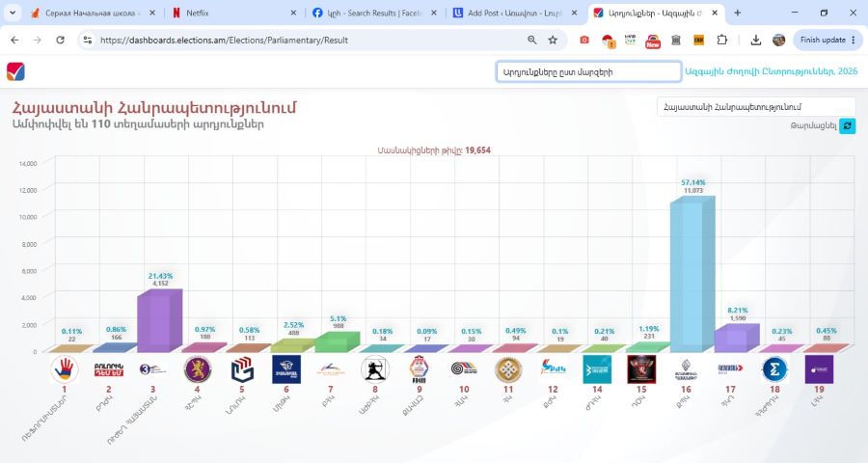Click the red camera extension icon
This screenshot has width=868, height=463.
tap(584, 40)
